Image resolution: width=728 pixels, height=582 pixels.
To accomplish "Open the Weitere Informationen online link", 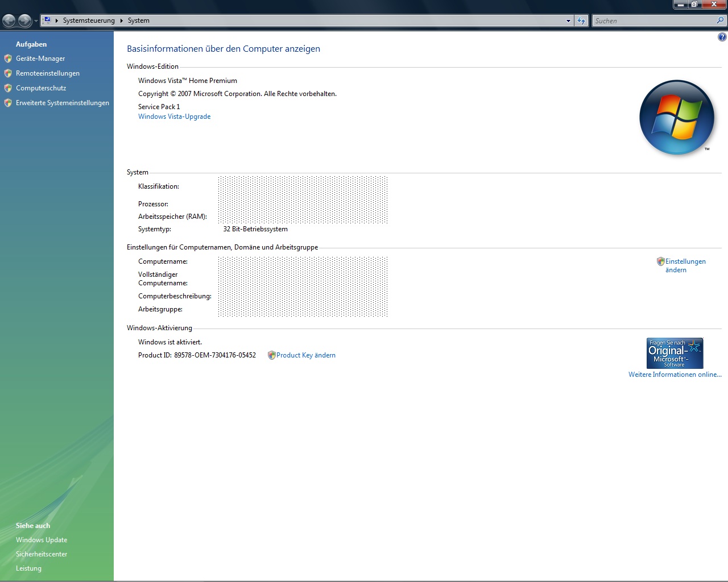I will pyautogui.click(x=675, y=375).
